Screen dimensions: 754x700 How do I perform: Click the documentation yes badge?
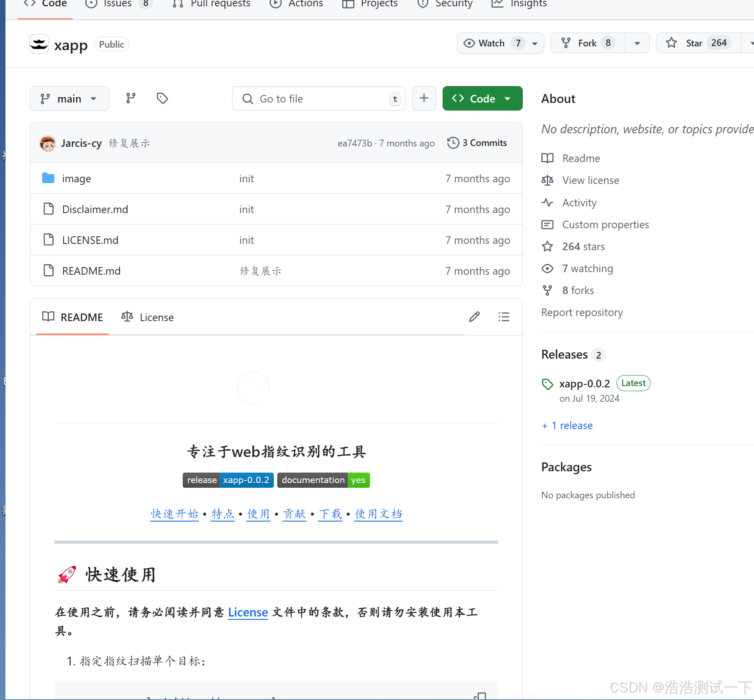click(324, 480)
